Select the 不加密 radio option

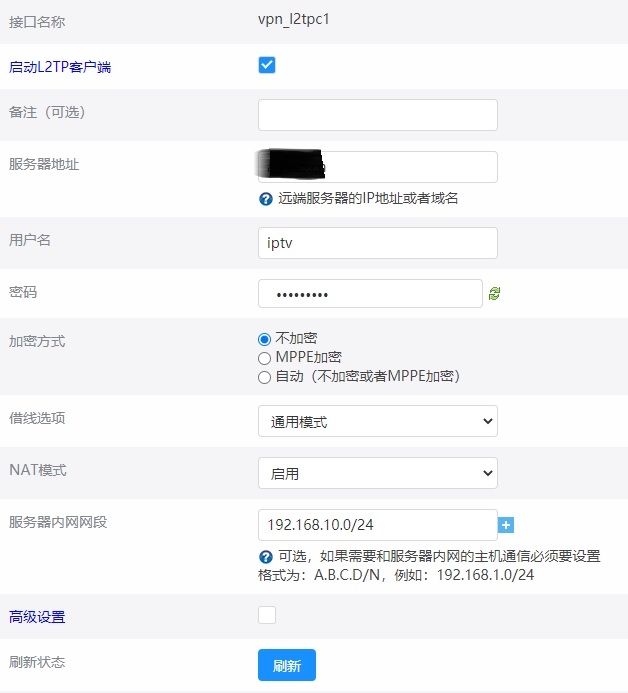265,339
